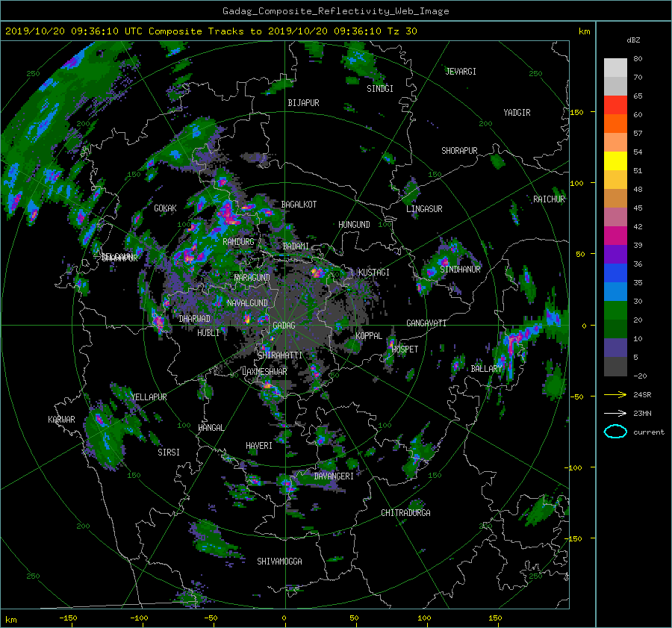The image size is (672, 628).
Task: Click the dBZ legend heading
Action: [x=633, y=40]
